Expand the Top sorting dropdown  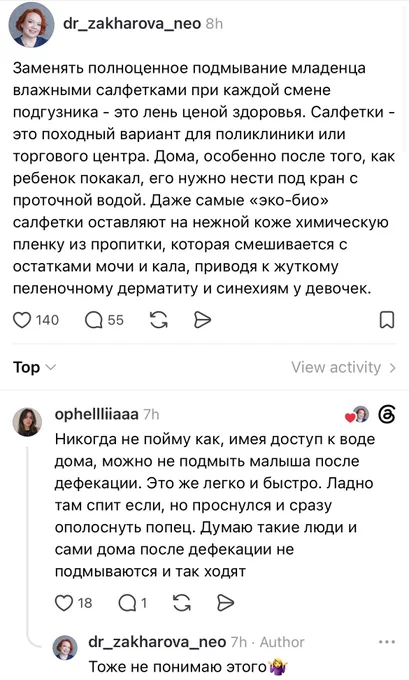pos(35,367)
